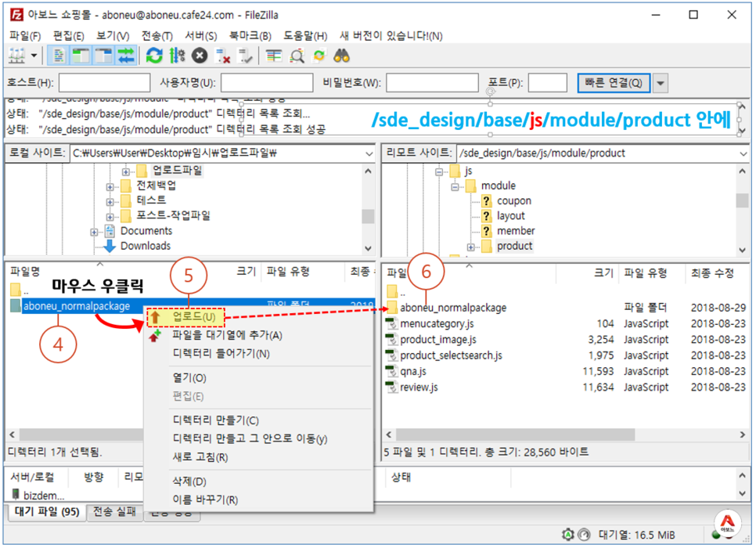This screenshot has height=548, width=756.
Task: Open the 도움말(H) menu
Action: click(305, 36)
